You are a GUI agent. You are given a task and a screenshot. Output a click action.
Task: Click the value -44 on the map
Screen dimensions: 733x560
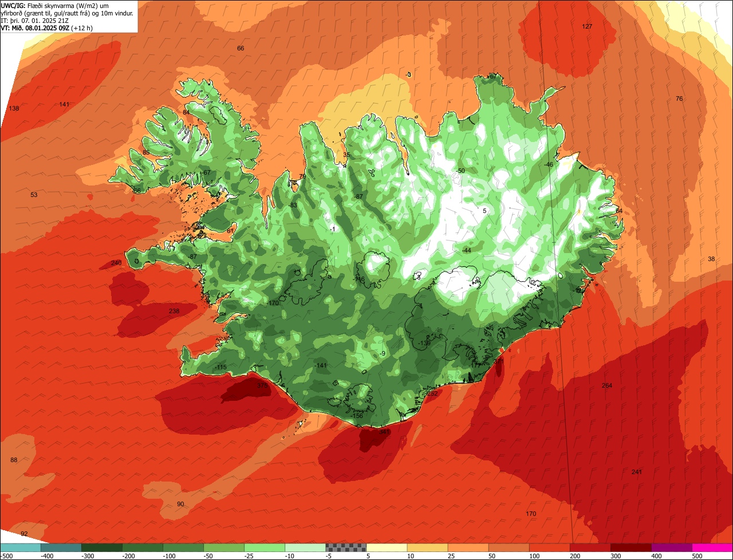467,251
